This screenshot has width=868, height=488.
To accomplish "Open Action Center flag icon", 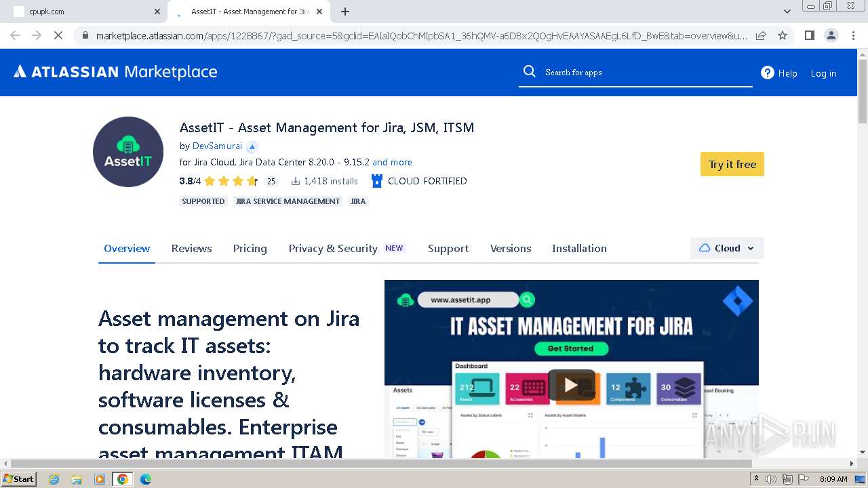I will click(x=804, y=479).
